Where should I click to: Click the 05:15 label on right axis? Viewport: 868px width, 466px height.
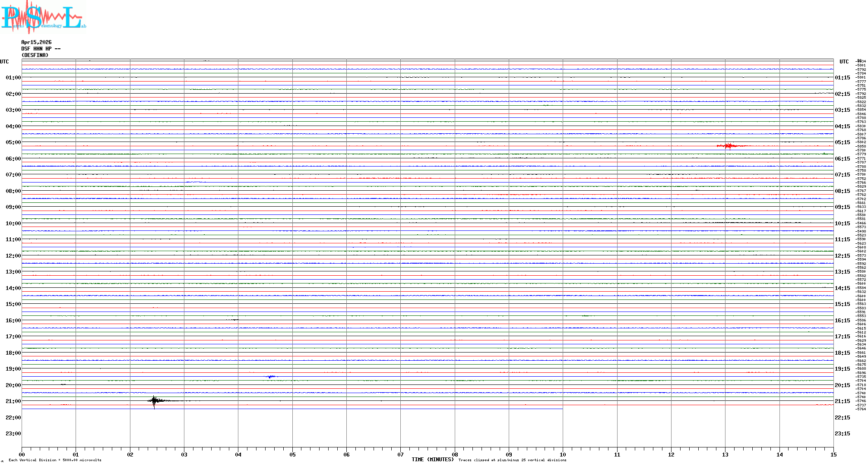[x=842, y=142]
